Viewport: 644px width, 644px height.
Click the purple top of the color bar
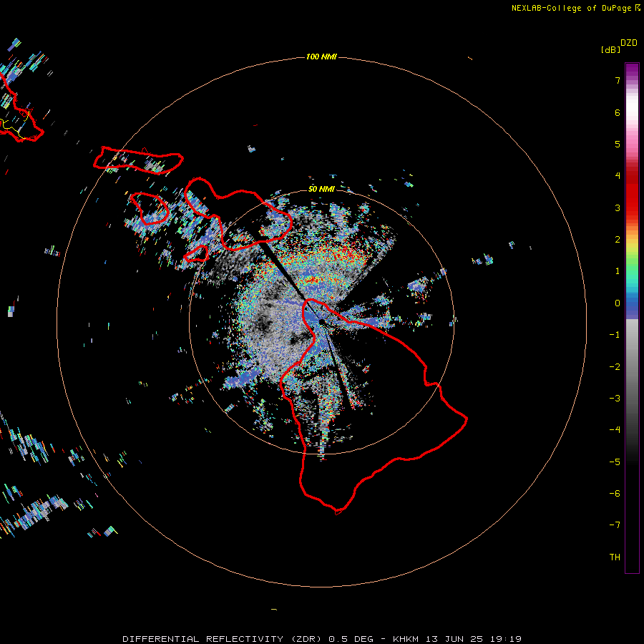tap(632, 71)
